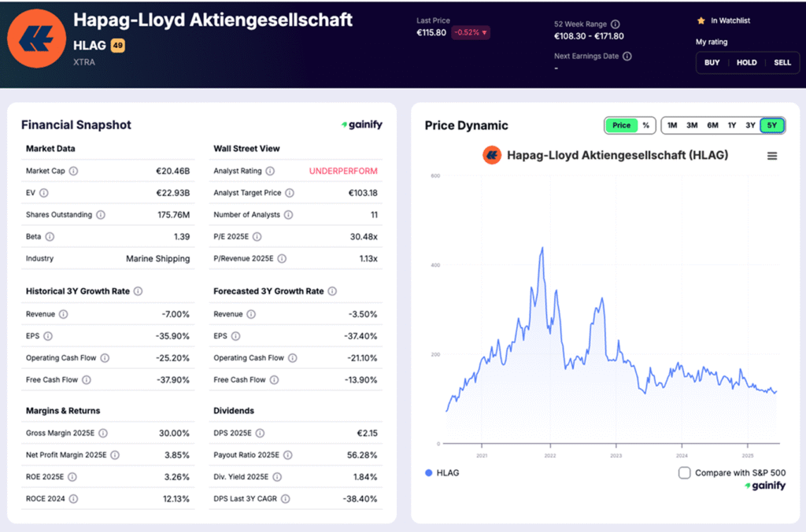806x532 pixels.
Task: Click the gainify logo below the price chart
Action: [764, 486]
